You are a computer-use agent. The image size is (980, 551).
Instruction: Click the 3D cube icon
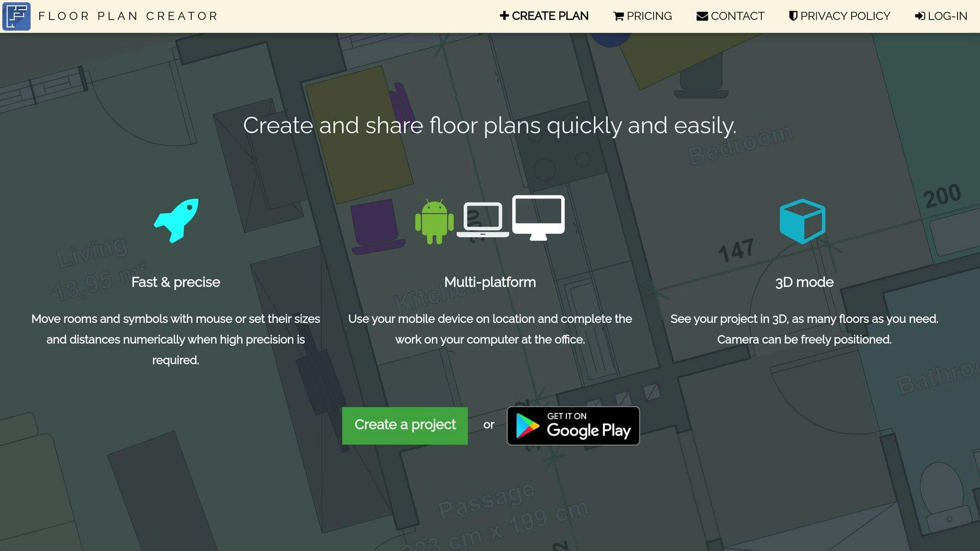(x=802, y=221)
